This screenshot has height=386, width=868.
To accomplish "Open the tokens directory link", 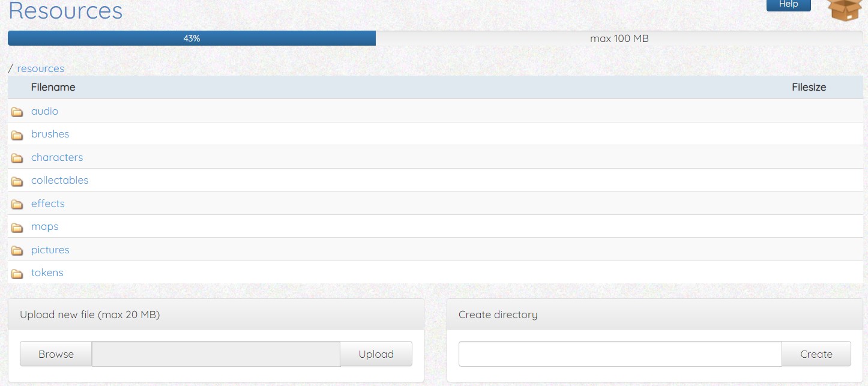I will [x=47, y=273].
